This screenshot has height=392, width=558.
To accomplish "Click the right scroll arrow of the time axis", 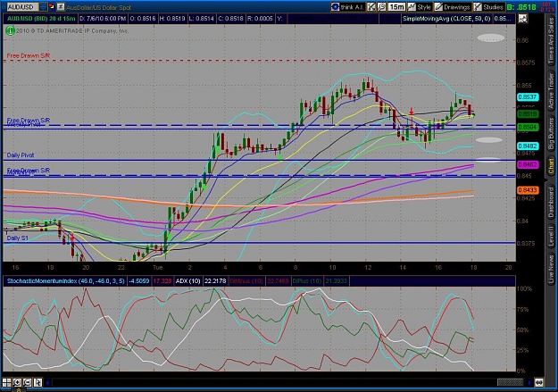I will 530,383.
